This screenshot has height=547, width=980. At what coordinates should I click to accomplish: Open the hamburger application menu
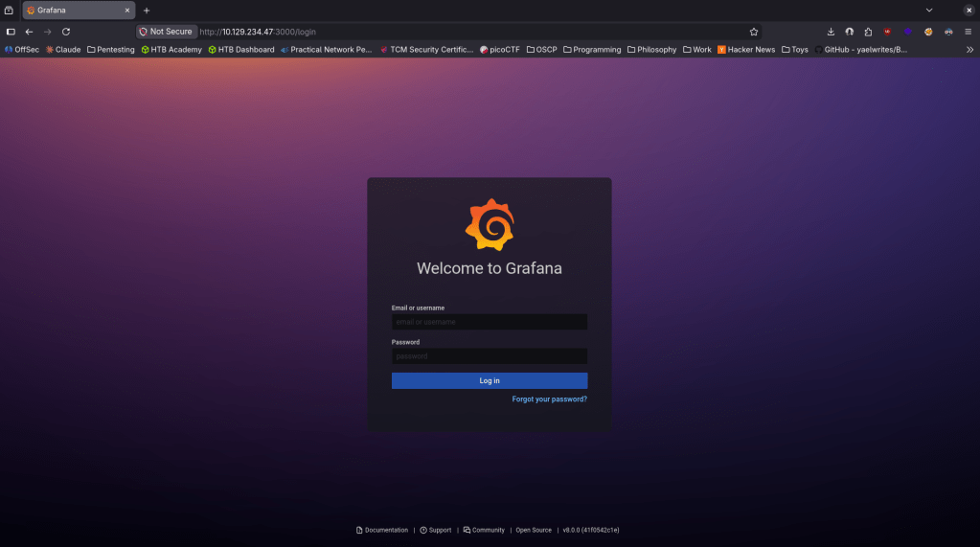click(968, 32)
